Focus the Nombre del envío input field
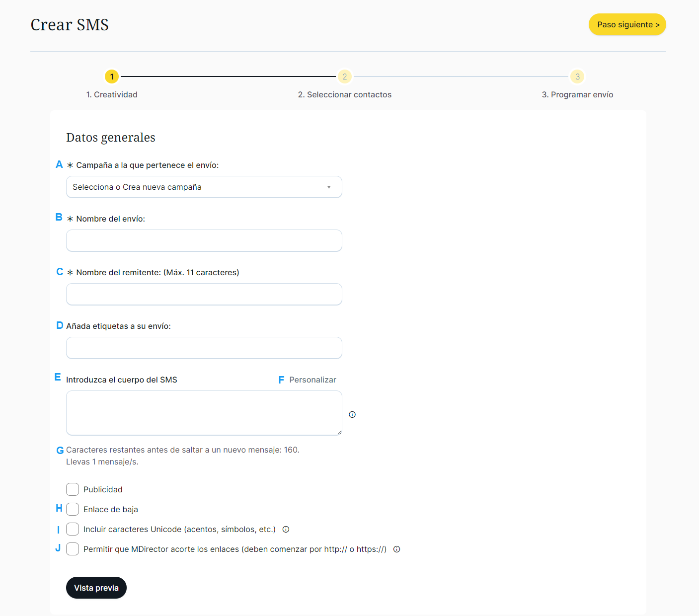The image size is (699, 616). point(204,240)
